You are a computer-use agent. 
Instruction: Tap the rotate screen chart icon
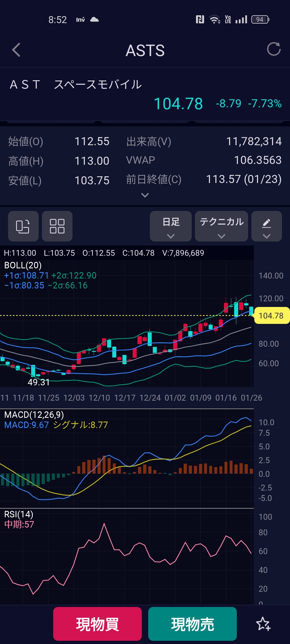[x=23, y=226]
